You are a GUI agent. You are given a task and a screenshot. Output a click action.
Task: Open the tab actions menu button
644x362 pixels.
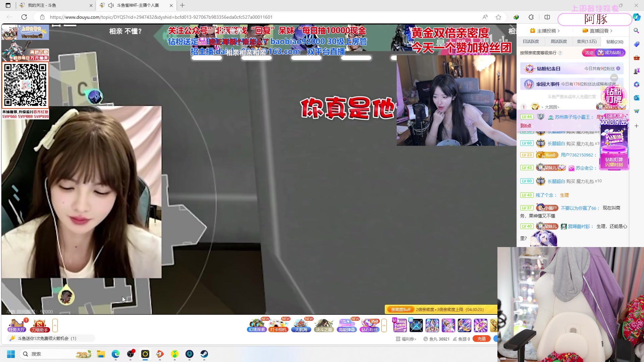[8, 5]
